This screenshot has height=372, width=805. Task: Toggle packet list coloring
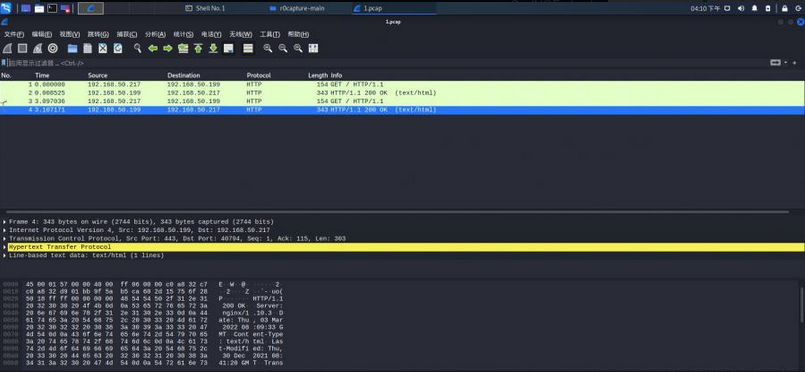[x=248, y=48]
